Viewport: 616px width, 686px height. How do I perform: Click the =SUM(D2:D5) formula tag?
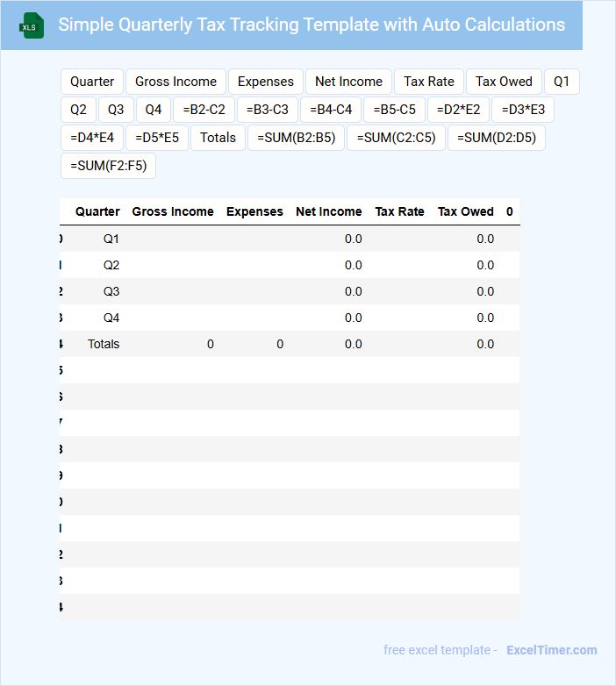coord(497,138)
